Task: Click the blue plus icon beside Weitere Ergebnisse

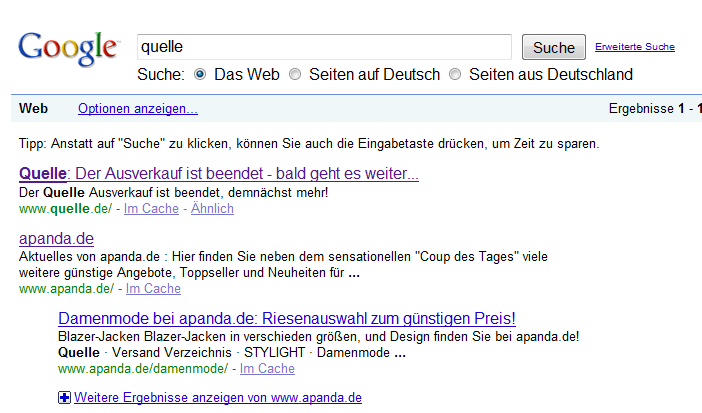Action: [65, 398]
